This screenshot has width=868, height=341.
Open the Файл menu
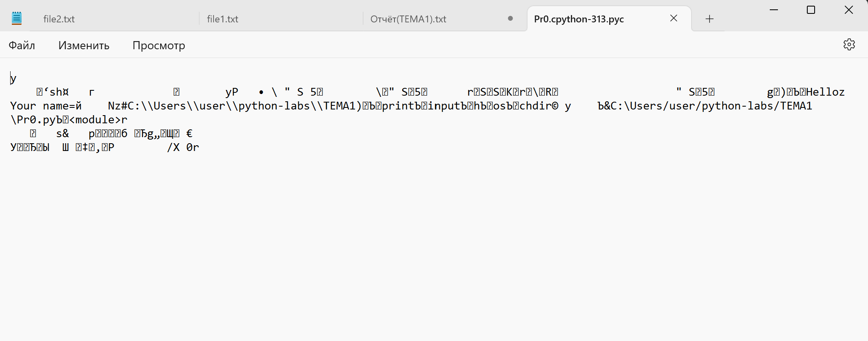tap(22, 45)
